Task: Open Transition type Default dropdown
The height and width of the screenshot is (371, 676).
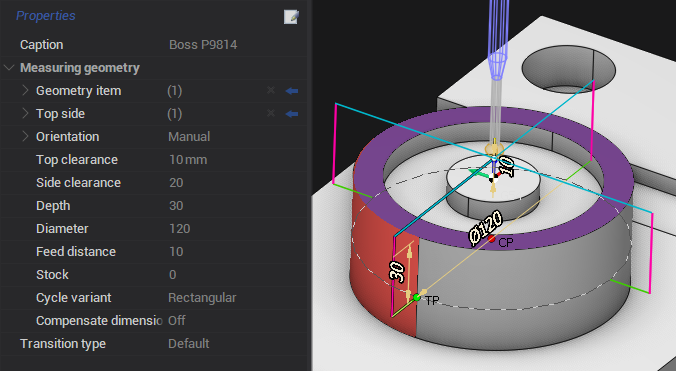Action: coord(189,344)
